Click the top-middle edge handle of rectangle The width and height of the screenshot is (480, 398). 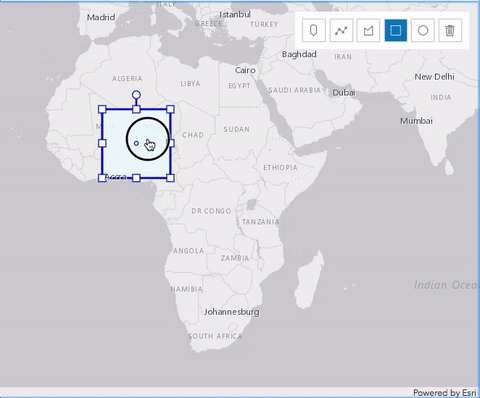coord(136,109)
